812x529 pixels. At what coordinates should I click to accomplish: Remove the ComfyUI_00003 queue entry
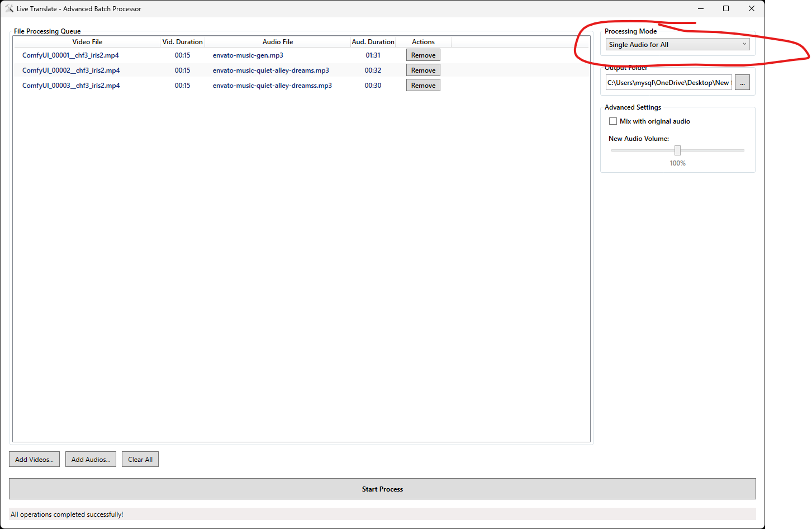coord(423,86)
